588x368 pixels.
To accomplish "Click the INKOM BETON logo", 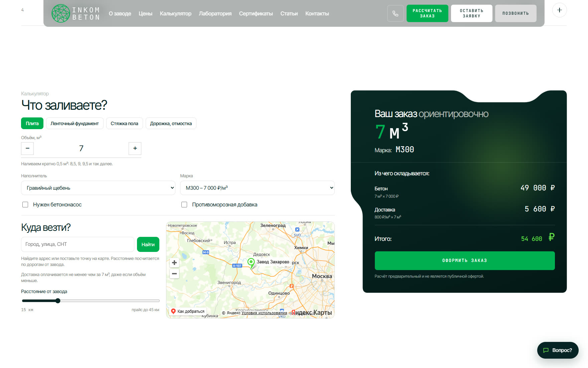I will (x=76, y=13).
